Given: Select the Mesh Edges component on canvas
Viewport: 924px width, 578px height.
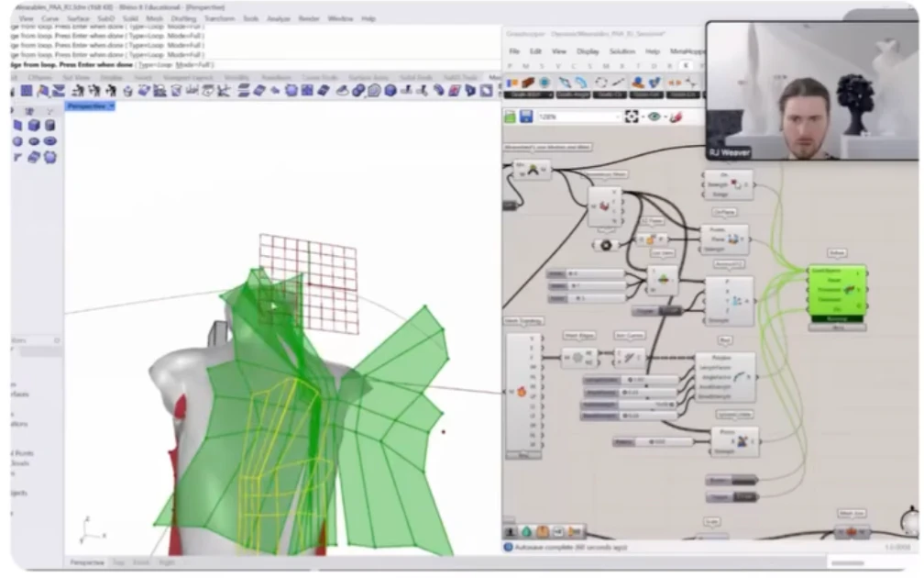Looking at the screenshot, I should (578, 357).
